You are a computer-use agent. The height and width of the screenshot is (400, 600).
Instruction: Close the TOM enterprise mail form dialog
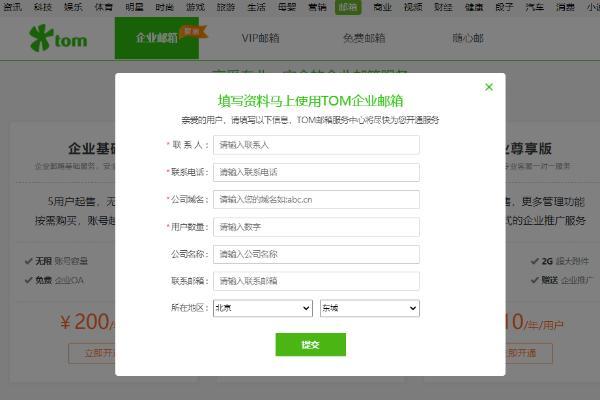(489, 87)
